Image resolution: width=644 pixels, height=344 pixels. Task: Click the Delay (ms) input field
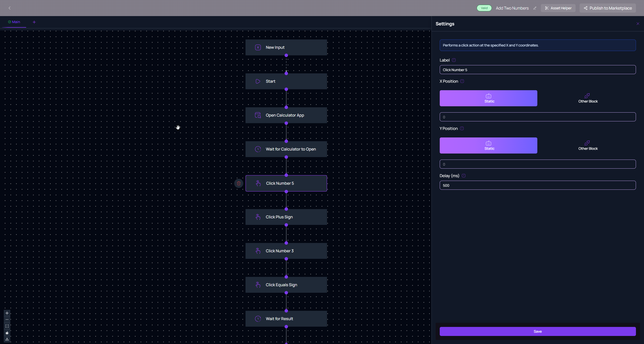(x=538, y=185)
